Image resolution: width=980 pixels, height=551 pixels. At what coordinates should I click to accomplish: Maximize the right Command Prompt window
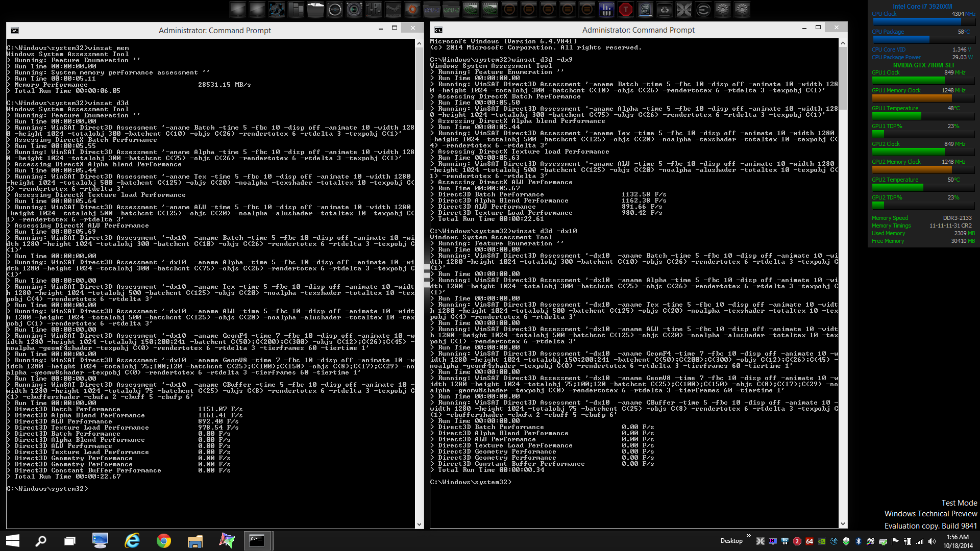pyautogui.click(x=818, y=28)
